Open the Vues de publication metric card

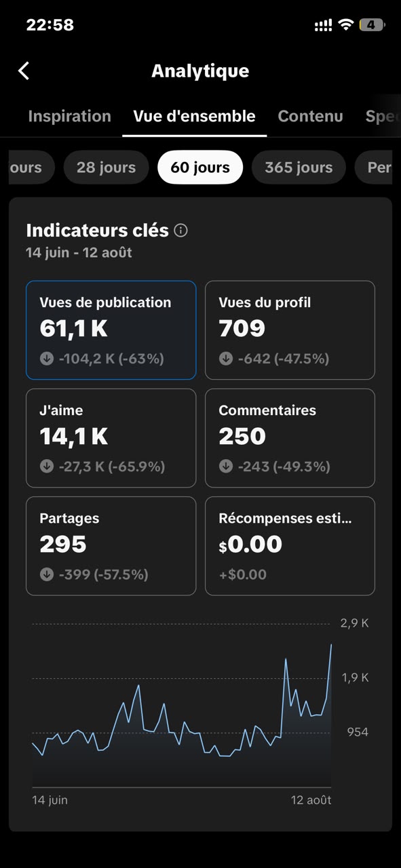pyautogui.click(x=111, y=330)
